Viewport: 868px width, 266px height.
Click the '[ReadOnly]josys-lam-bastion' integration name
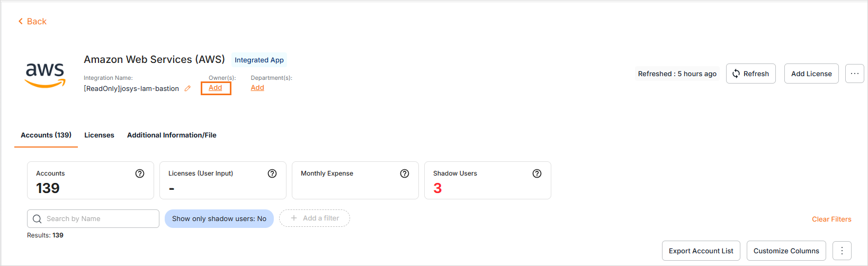point(131,89)
